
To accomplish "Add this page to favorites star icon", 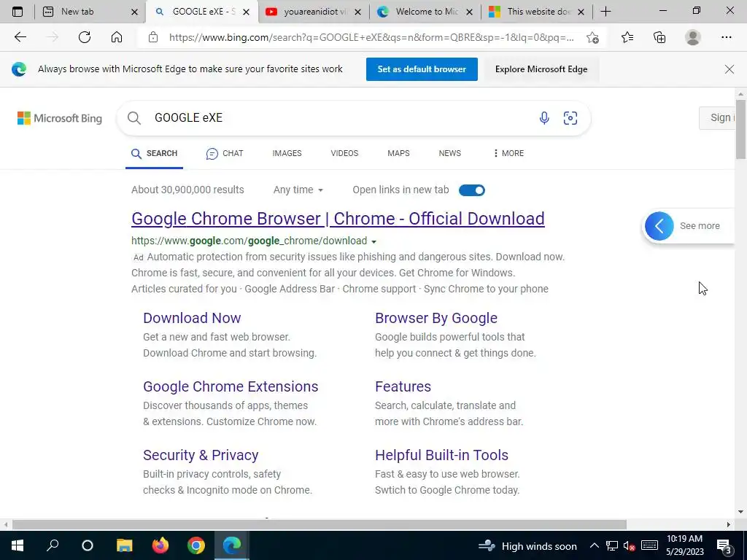I will pyautogui.click(x=592, y=38).
